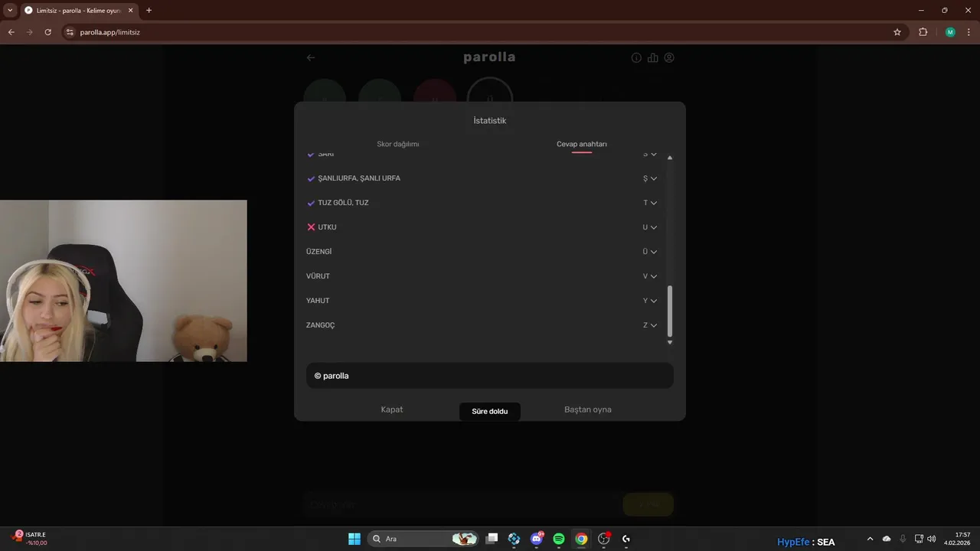Click the OneDrive cloud tray icon
980x551 pixels.
click(887, 539)
